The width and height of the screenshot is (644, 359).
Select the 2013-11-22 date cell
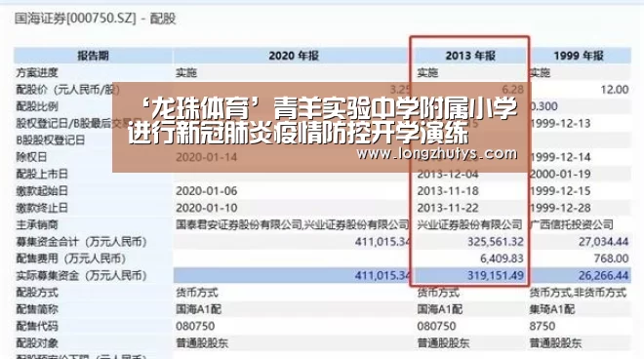point(448,208)
